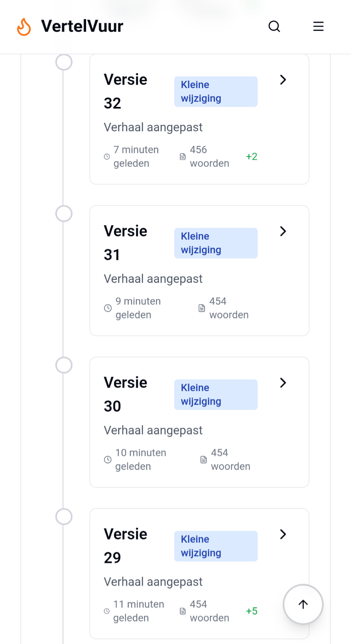Expand Versie 32 with its chevron

[283, 80]
